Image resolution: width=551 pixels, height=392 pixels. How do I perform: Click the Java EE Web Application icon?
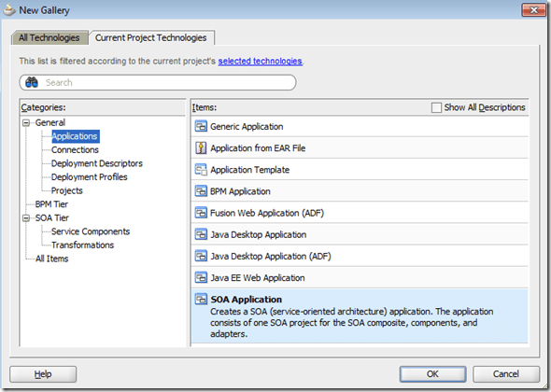(x=201, y=278)
